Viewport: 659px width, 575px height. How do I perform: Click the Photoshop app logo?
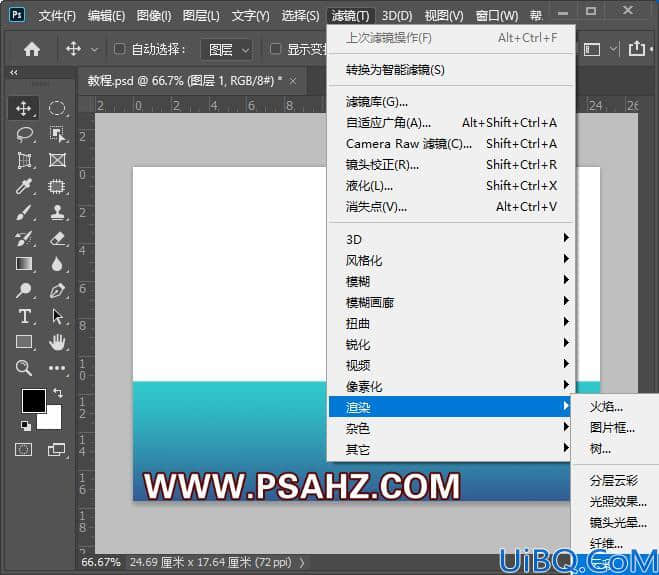click(x=17, y=15)
